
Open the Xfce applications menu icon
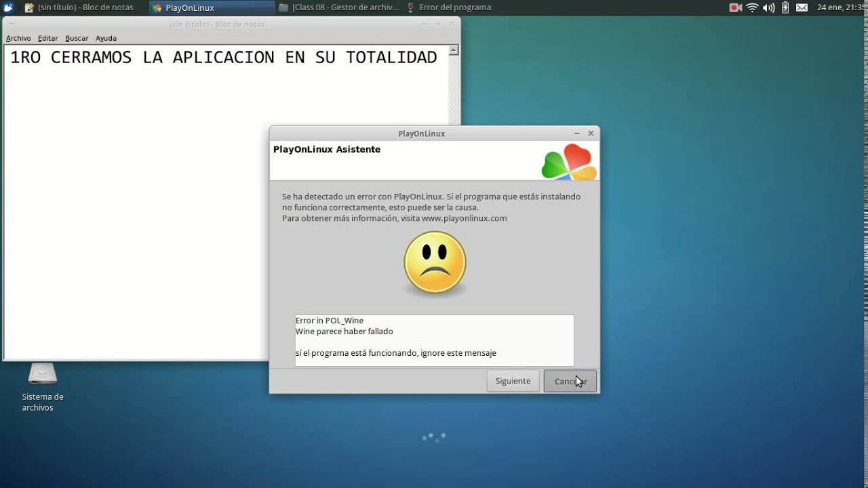(8, 7)
